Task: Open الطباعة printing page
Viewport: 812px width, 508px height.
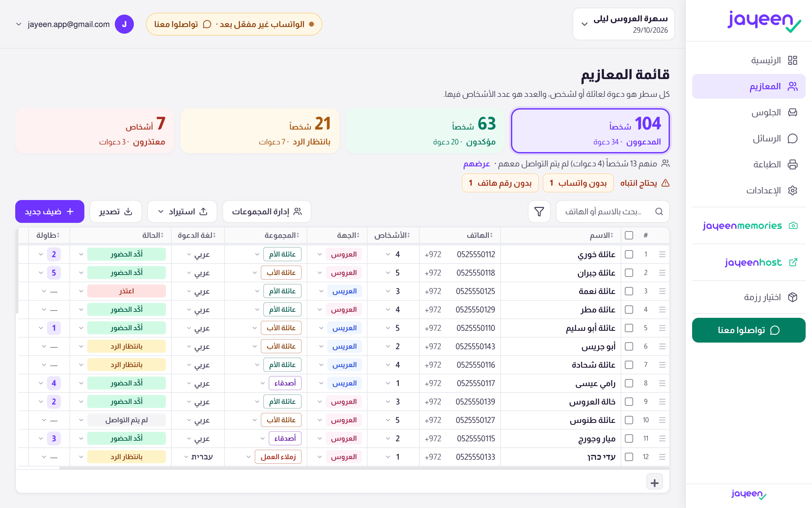Action: click(x=749, y=164)
